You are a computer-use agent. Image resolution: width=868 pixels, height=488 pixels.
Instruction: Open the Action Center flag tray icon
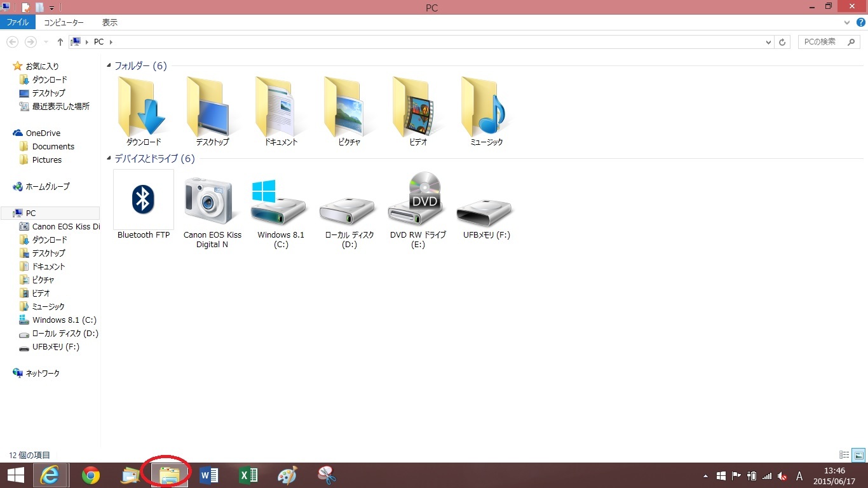click(x=736, y=476)
